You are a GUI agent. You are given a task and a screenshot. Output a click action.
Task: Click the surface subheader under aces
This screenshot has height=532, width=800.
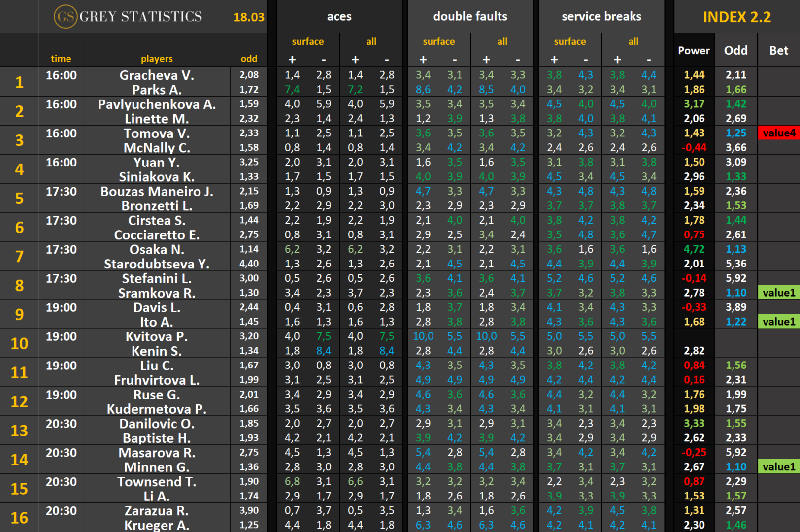tap(308, 42)
